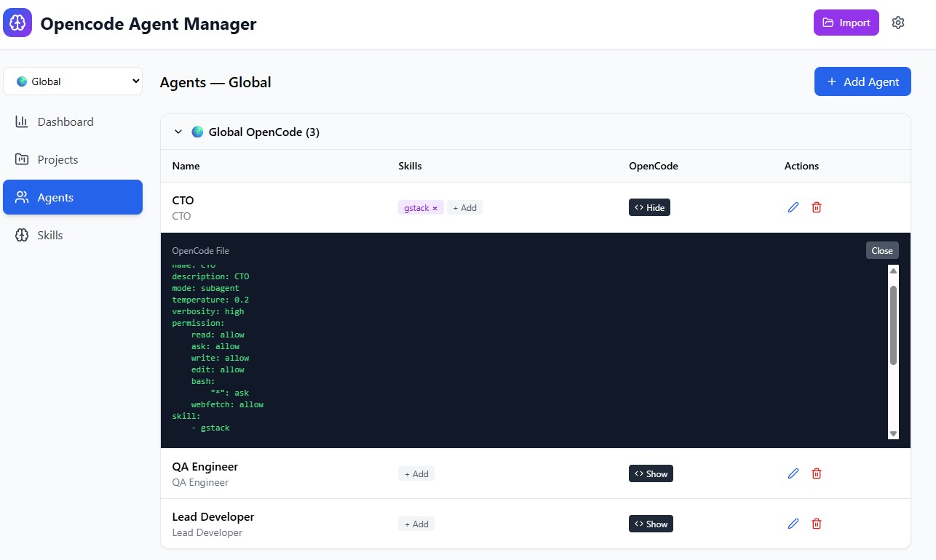Screen dimensions: 936x560
Task: Click the globe icon beside Global OpenCode
Action: pos(197,132)
